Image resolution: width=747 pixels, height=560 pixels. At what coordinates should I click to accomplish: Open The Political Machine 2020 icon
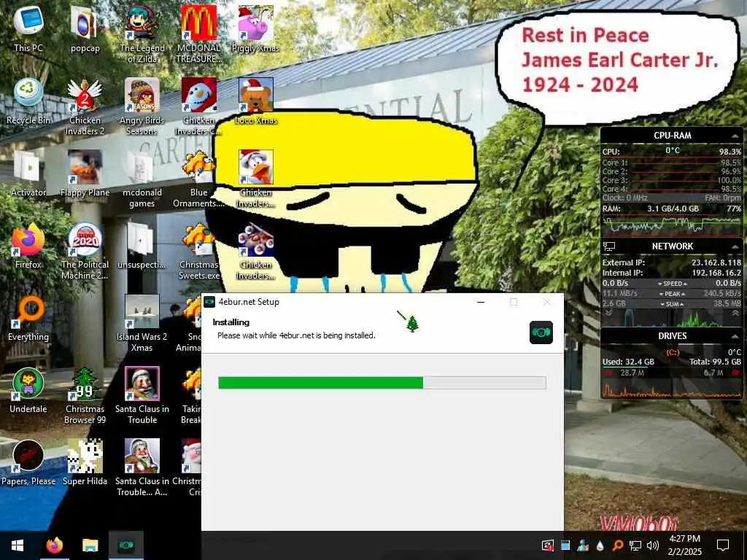coord(85,251)
